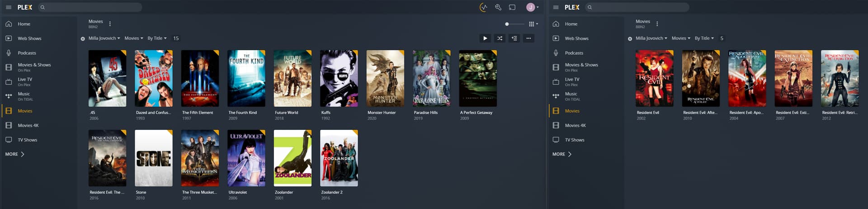The width and height of the screenshot is (868, 209).
Task: Click the Stone title link
Action: pyautogui.click(x=141, y=192)
